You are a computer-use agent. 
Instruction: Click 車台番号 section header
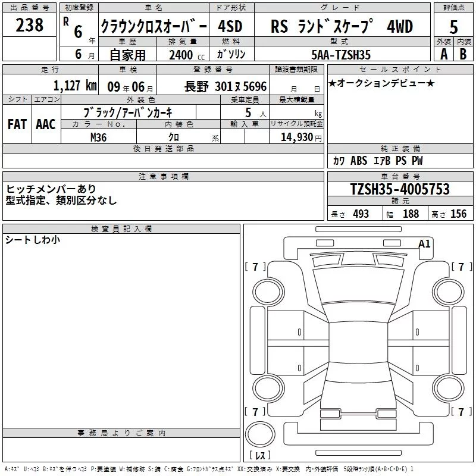coord(400,176)
